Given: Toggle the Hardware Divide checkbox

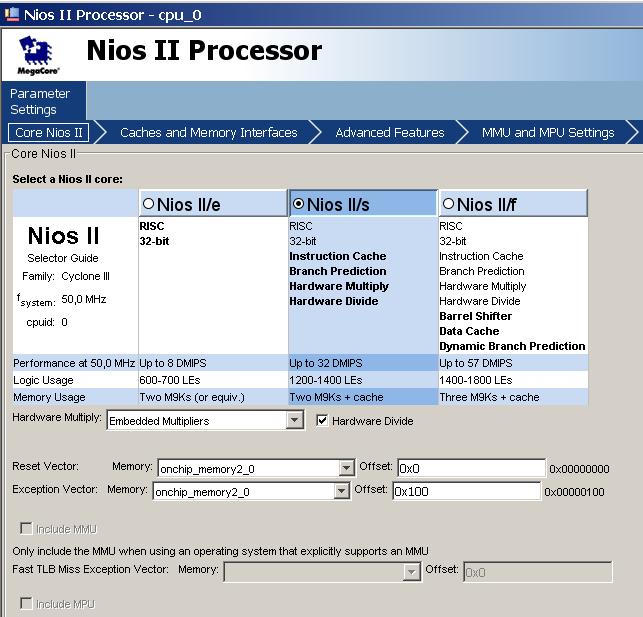Looking at the screenshot, I should coord(322,421).
